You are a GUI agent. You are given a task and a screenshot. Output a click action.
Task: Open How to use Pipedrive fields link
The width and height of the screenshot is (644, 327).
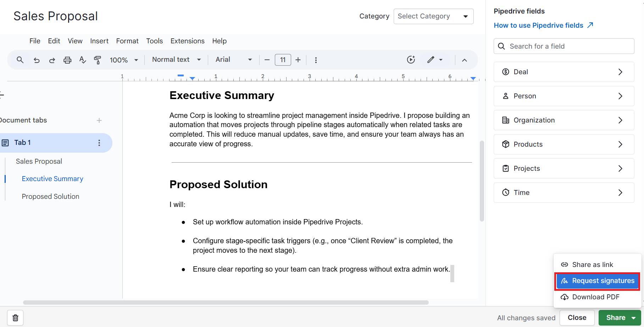click(544, 25)
